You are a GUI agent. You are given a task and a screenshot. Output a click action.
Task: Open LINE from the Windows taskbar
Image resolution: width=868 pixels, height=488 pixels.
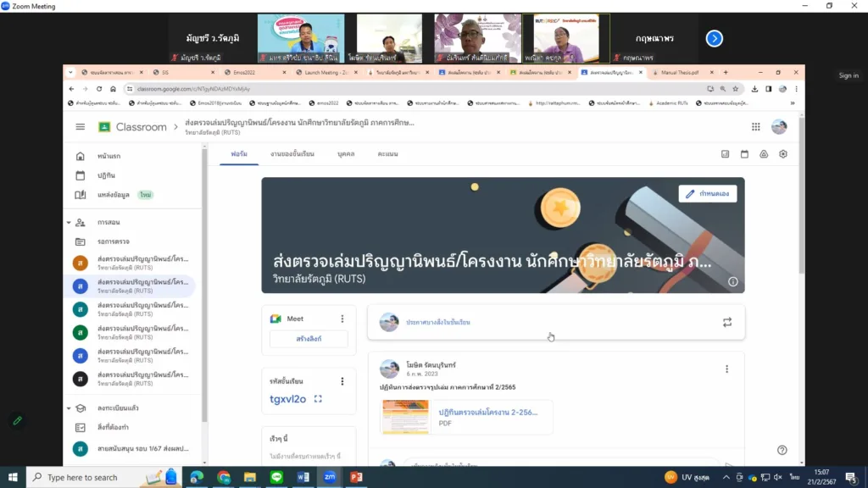[277, 477]
